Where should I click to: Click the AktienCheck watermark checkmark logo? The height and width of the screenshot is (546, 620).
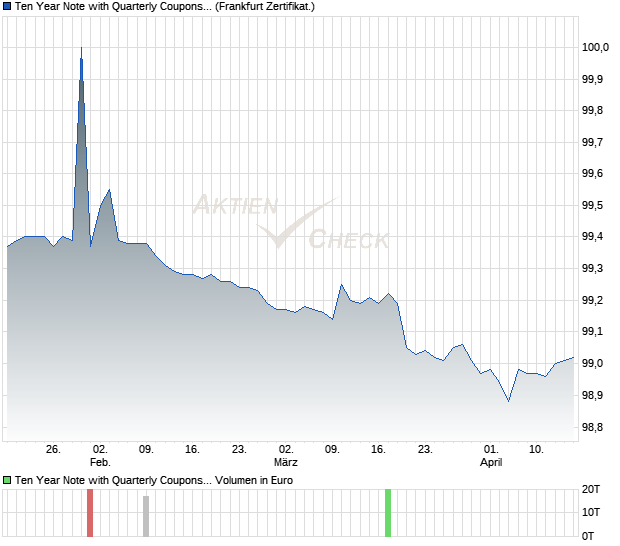click(x=290, y=225)
